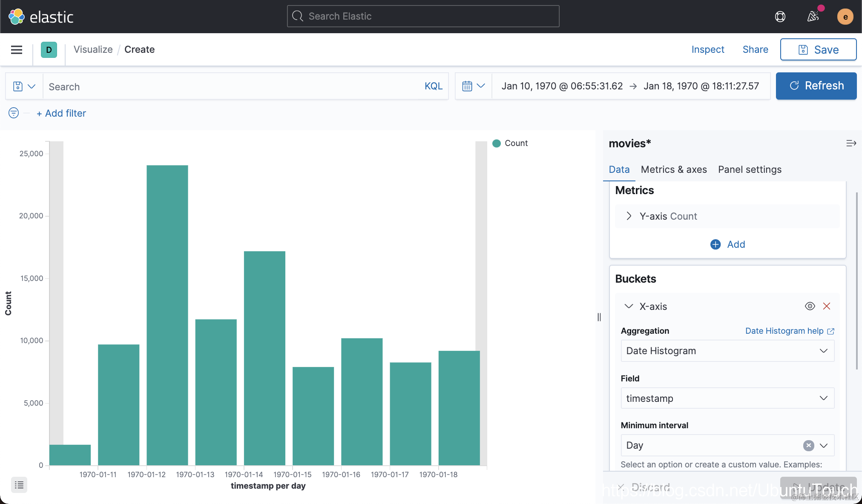Clear the Day interval value
The width and height of the screenshot is (862, 504).
coord(808,445)
